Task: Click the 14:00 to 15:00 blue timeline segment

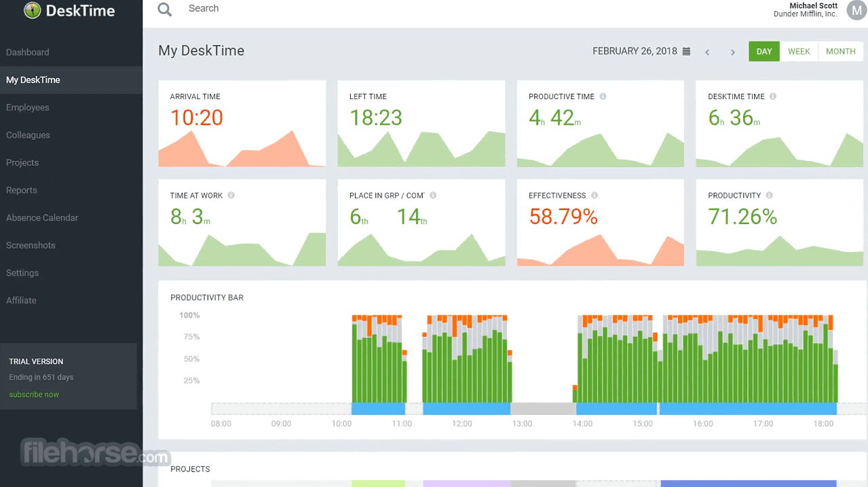Action: coord(617,409)
